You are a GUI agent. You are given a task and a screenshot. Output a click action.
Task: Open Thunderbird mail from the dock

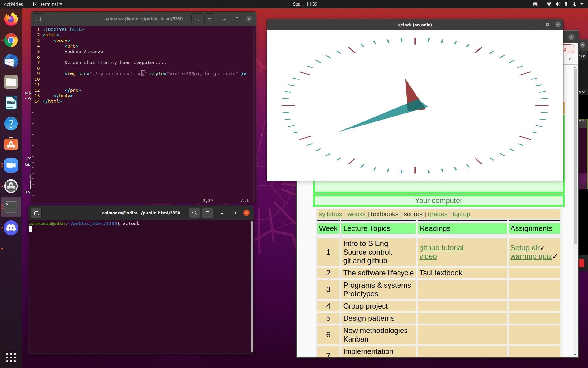[11, 61]
